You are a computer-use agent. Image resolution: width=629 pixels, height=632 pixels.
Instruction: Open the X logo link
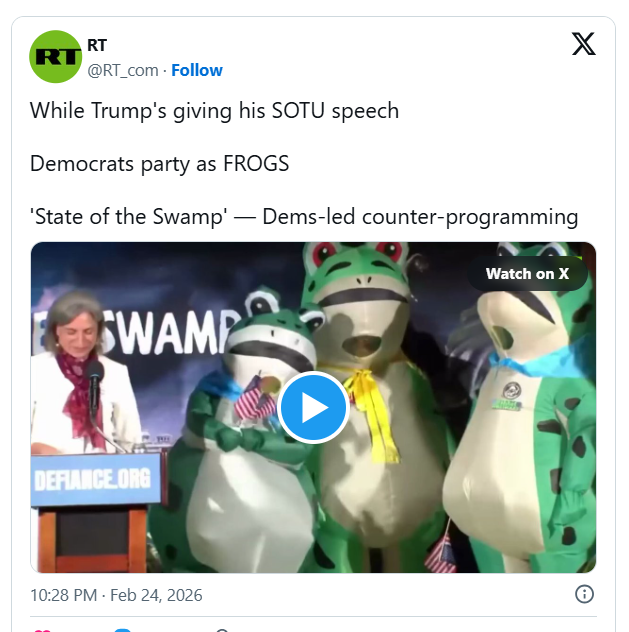[583, 44]
